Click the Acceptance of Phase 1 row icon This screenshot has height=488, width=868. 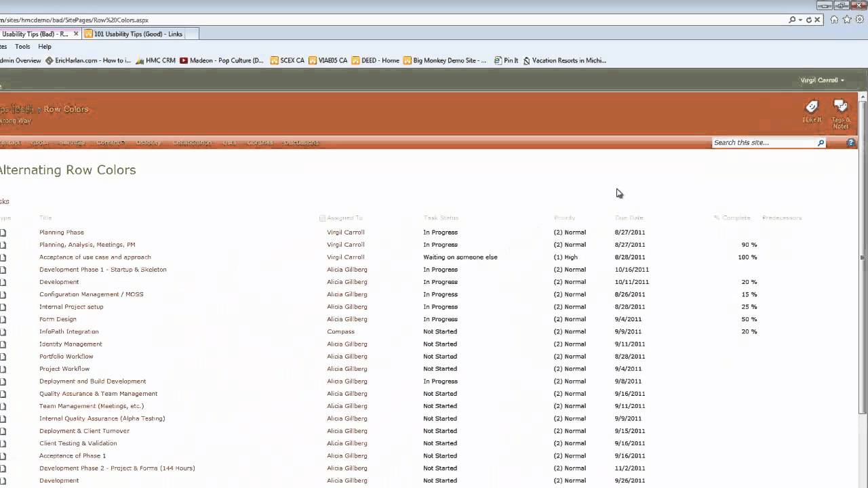pos(3,455)
